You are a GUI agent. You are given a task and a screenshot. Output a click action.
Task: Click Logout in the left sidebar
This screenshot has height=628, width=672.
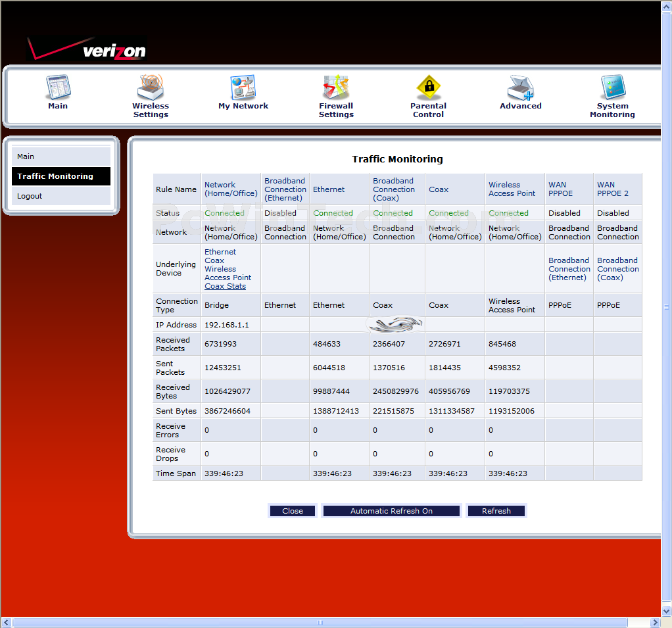60,196
